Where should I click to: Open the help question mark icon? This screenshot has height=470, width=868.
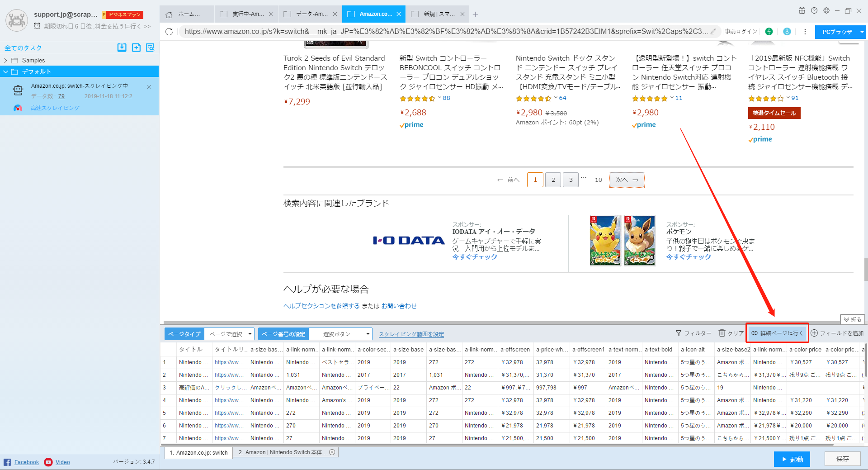[814, 10]
